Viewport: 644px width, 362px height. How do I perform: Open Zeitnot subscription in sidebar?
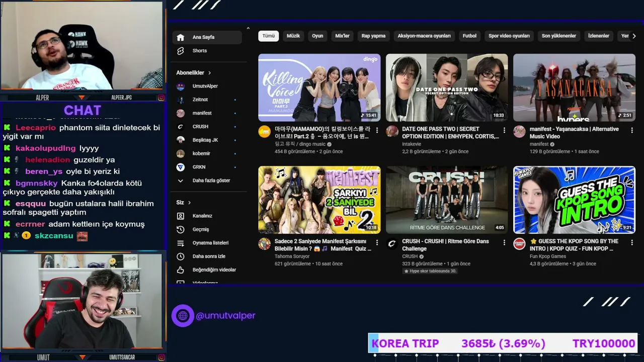tap(207, 100)
